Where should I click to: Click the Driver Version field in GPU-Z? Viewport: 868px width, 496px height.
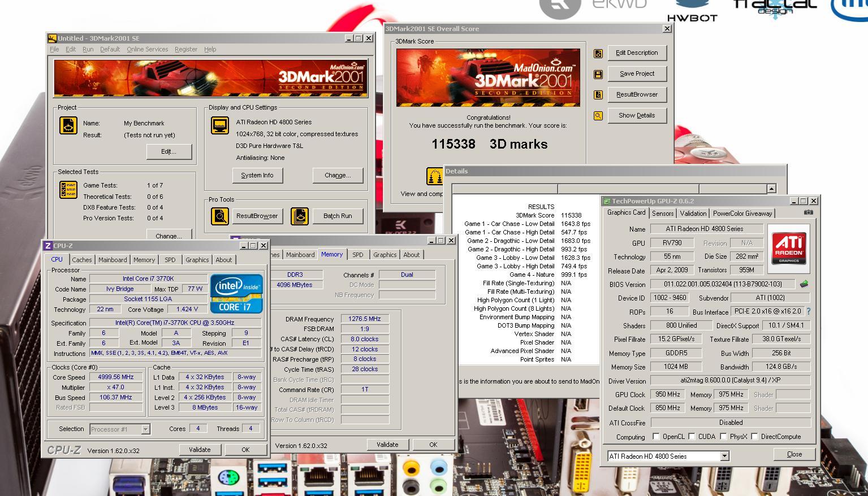pos(731,380)
